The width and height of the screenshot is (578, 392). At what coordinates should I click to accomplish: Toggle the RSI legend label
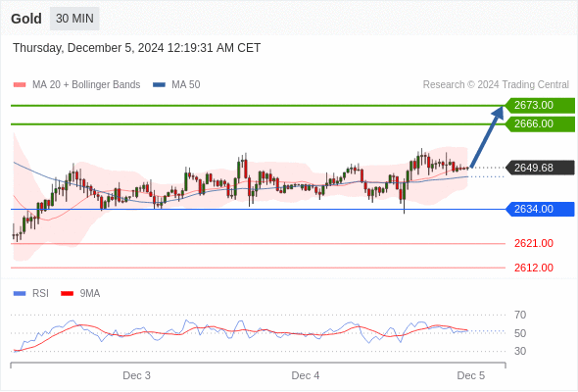(x=40, y=294)
